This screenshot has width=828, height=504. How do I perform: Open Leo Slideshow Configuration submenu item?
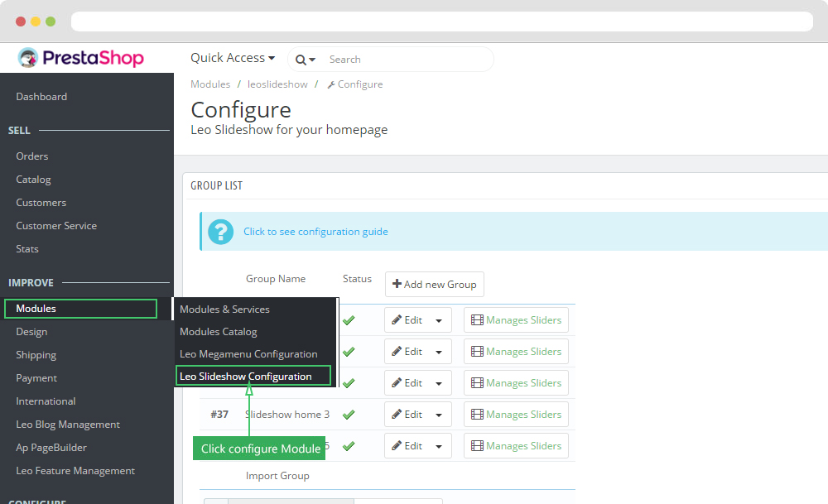pos(253,377)
